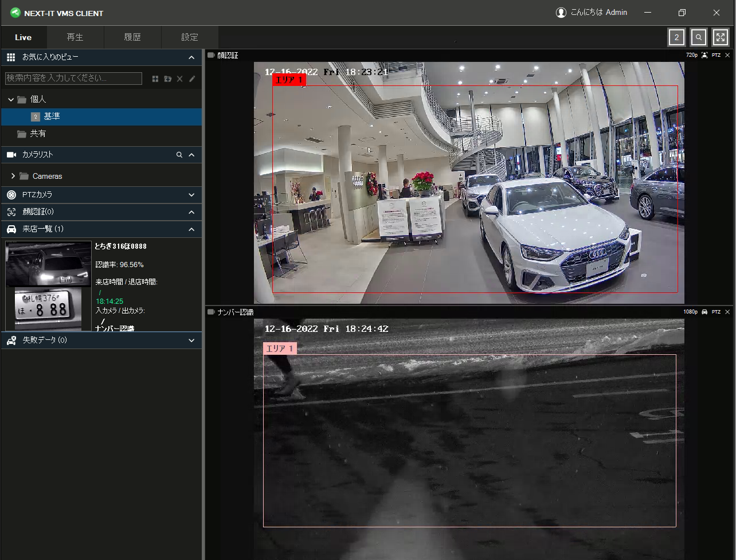Open the 設定 tab

(x=190, y=37)
